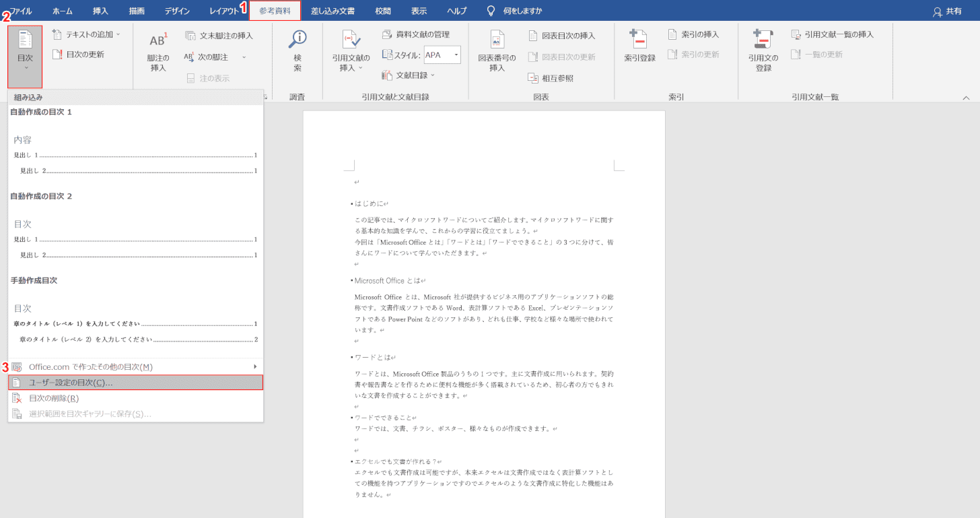Click the はじめに heading in document
This screenshot has height=518, width=980.
369,203
